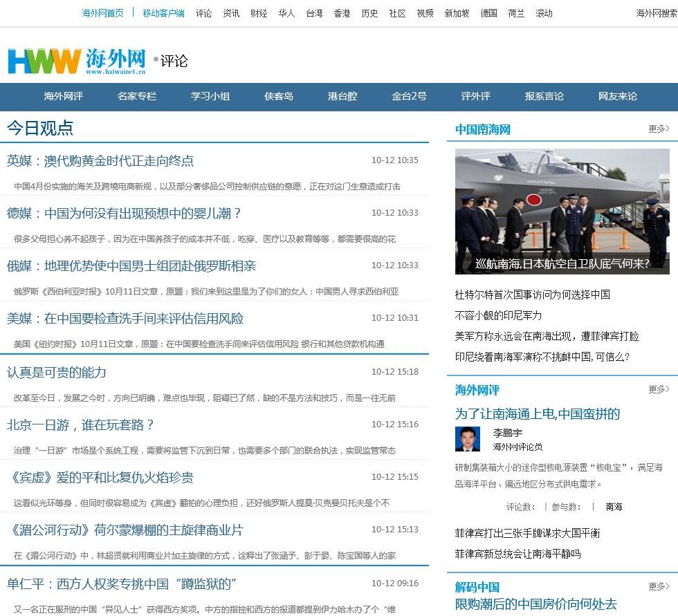678x616 pixels.
Task: Go to 社区 in the top navigation
Action: coord(397,13)
